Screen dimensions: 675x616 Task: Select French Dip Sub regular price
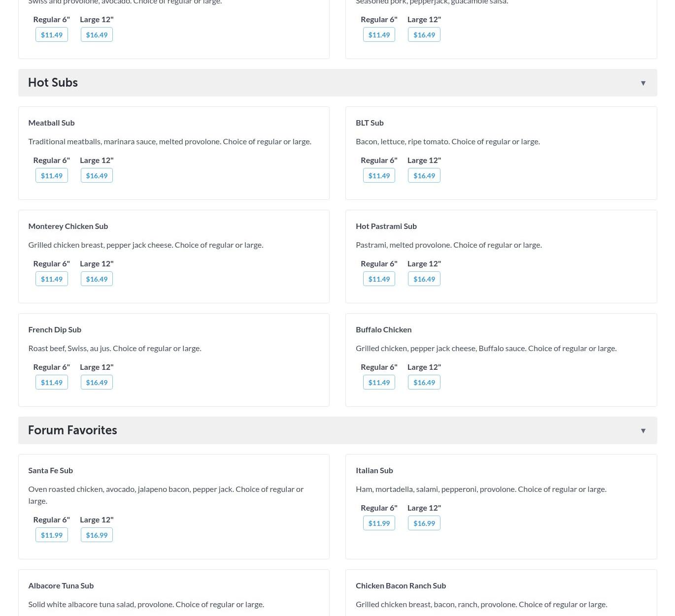click(52, 383)
